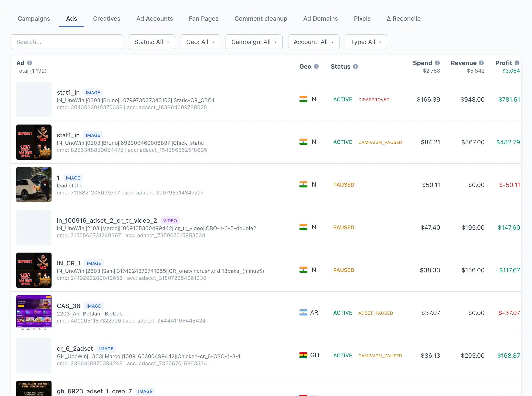Screen dimensions: 532x396
Task: Click the Status column header
Action: pos(340,66)
